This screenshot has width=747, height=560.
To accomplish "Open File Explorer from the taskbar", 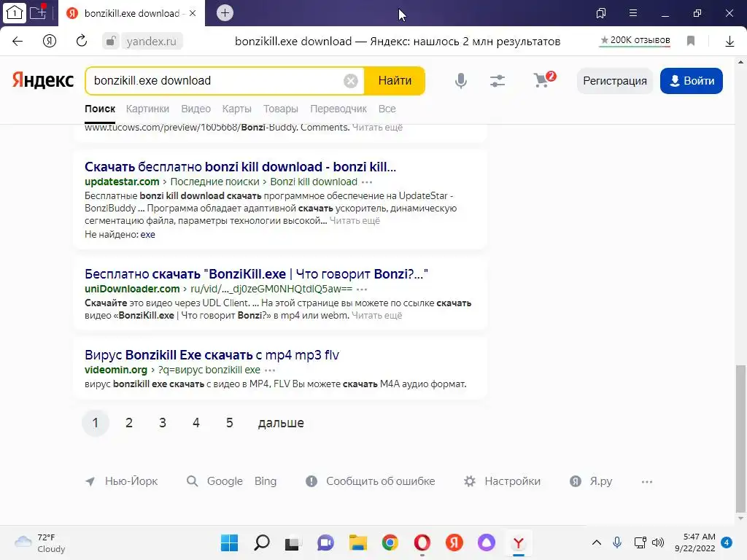I will [357, 542].
